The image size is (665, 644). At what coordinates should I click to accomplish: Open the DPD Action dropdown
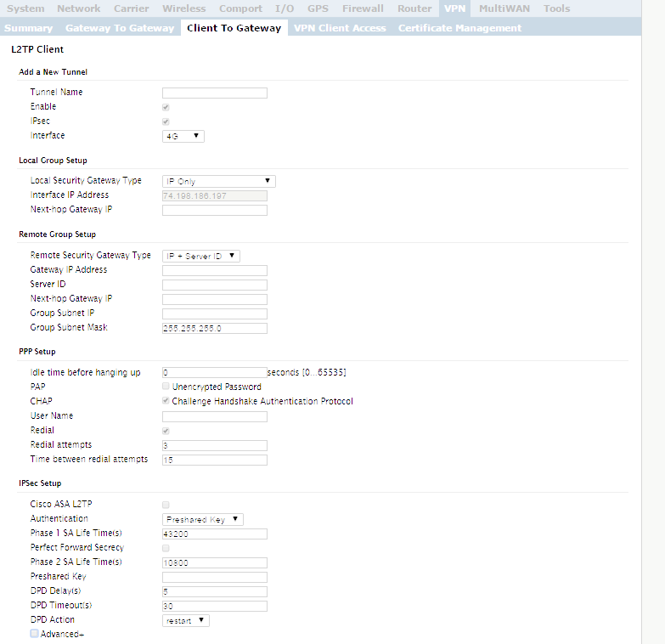click(x=186, y=621)
